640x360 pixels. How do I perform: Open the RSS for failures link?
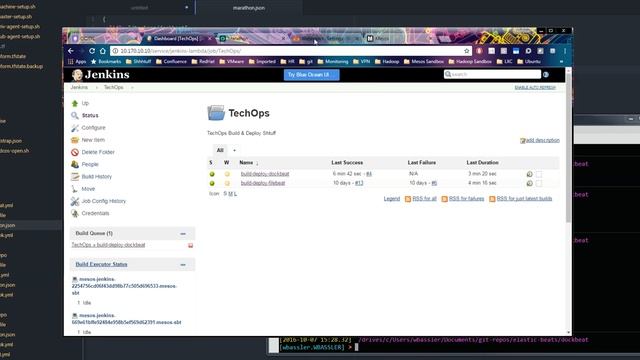467,199
